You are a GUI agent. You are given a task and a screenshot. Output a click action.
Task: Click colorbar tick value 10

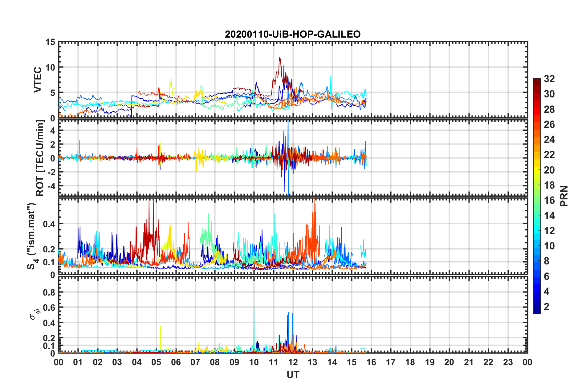pyautogui.click(x=549, y=246)
